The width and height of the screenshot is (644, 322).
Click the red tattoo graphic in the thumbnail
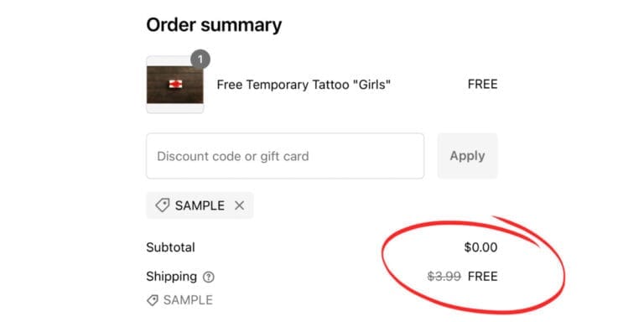point(175,84)
